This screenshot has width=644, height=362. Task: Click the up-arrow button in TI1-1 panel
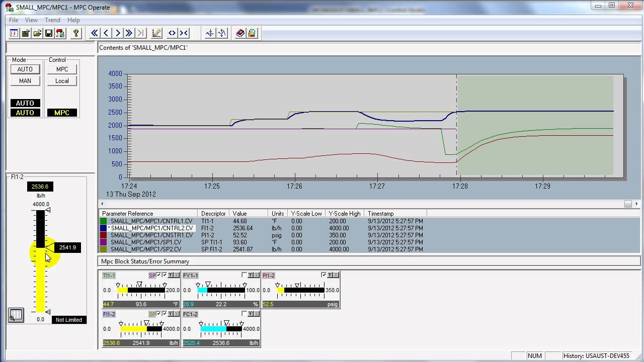(x=170, y=275)
